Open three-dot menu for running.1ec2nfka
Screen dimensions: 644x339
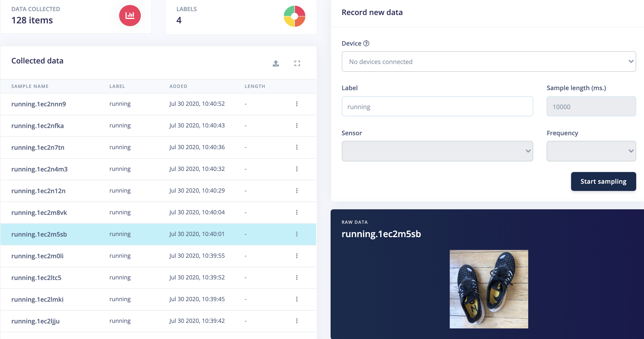(x=297, y=126)
